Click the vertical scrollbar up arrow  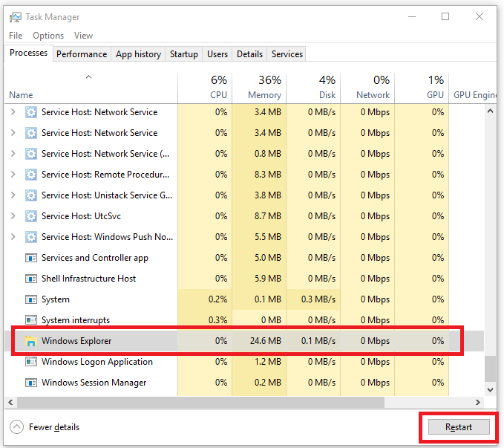[x=490, y=111]
